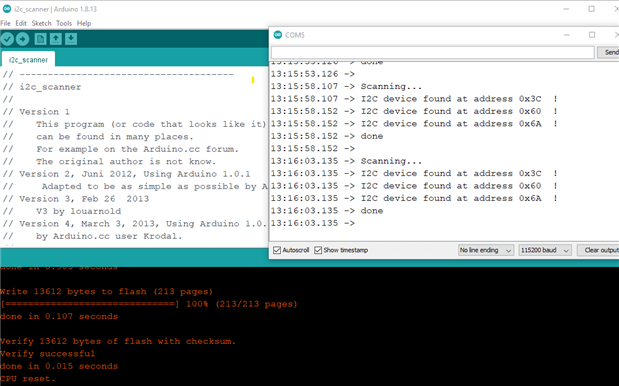The width and height of the screenshot is (619, 386).
Task: Click the Arduino logo in IDE title bar
Action: (x=7, y=9)
